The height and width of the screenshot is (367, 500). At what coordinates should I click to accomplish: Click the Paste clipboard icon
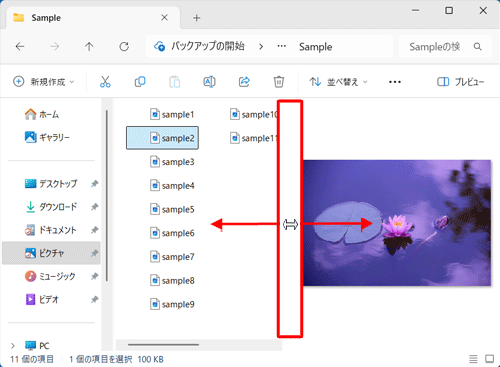(175, 82)
